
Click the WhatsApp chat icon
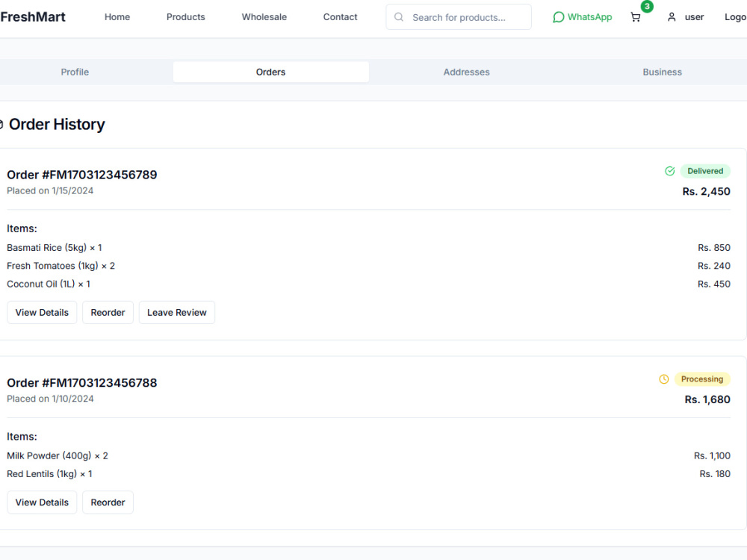[x=558, y=17]
